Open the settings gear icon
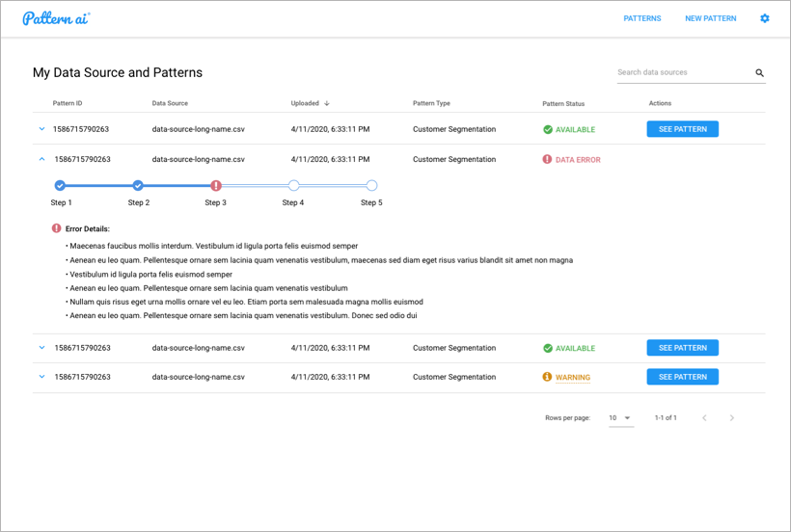The image size is (791, 532). [765, 18]
